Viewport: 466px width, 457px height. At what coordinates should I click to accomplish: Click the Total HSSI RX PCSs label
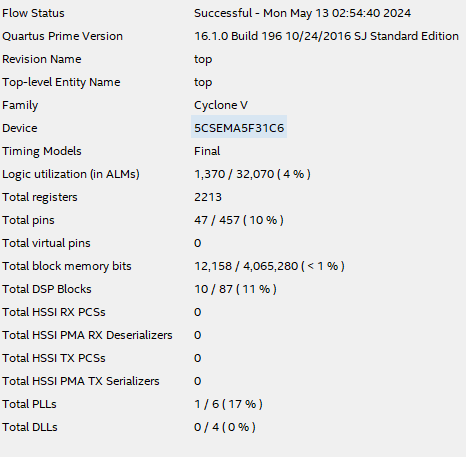coord(54,312)
